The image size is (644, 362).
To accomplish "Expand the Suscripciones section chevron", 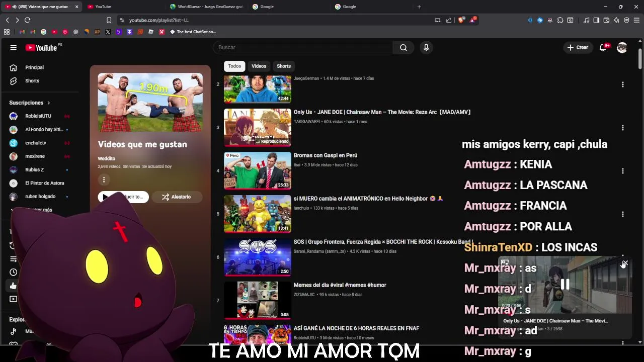I will pyautogui.click(x=49, y=103).
